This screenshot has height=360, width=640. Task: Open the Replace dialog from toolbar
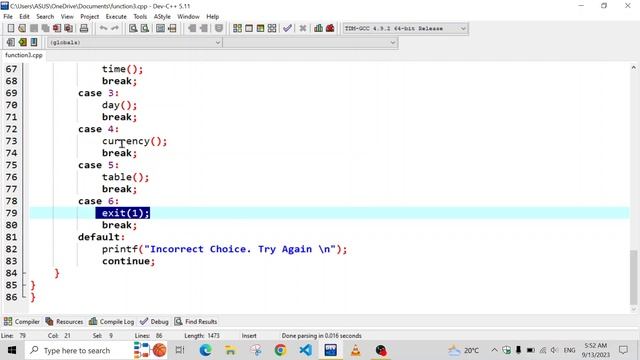point(144,28)
